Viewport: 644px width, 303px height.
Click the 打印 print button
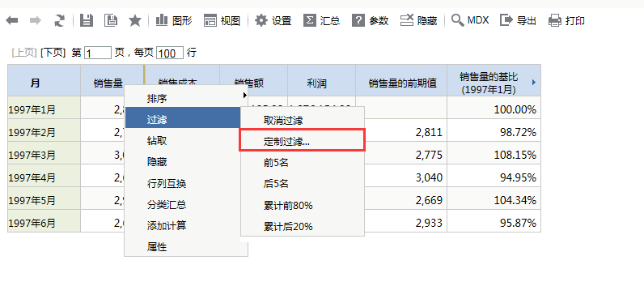click(x=566, y=20)
